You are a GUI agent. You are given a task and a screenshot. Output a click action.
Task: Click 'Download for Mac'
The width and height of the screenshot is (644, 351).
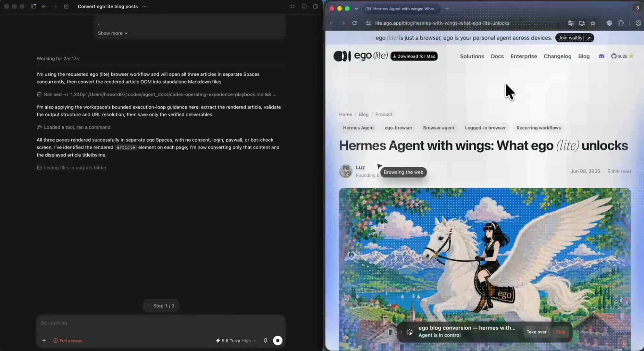[x=414, y=56]
